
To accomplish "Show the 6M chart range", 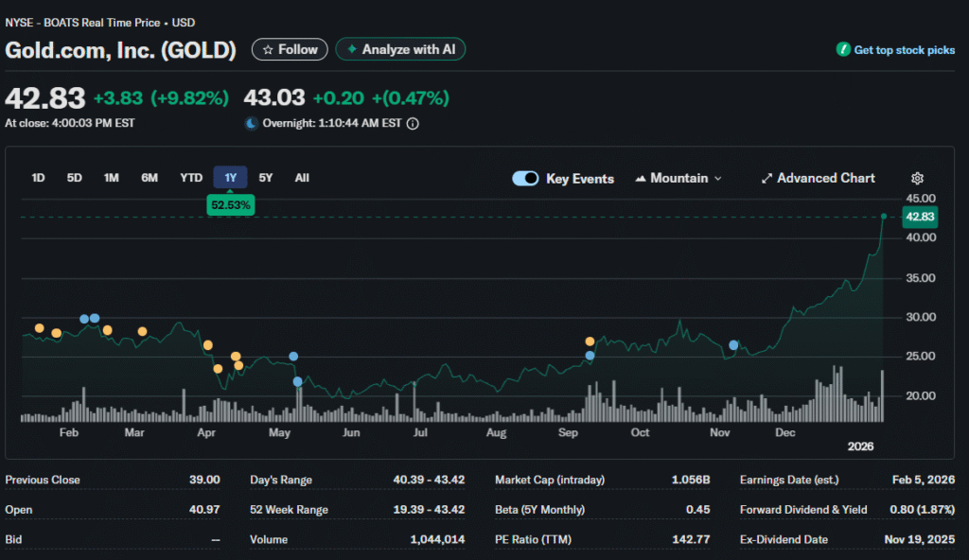I will (x=150, y=178).
